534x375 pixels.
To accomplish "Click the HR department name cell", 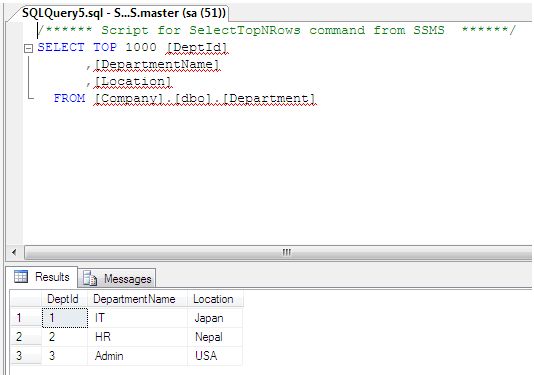I will pyautogui.click(x=138, y=337).
